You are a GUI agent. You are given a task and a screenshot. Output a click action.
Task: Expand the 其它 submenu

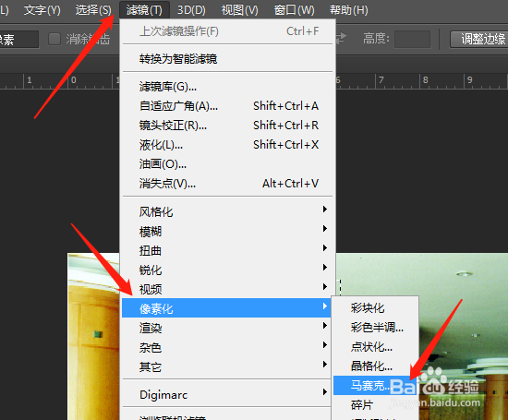pyautogui.click(x=227, y=366)
